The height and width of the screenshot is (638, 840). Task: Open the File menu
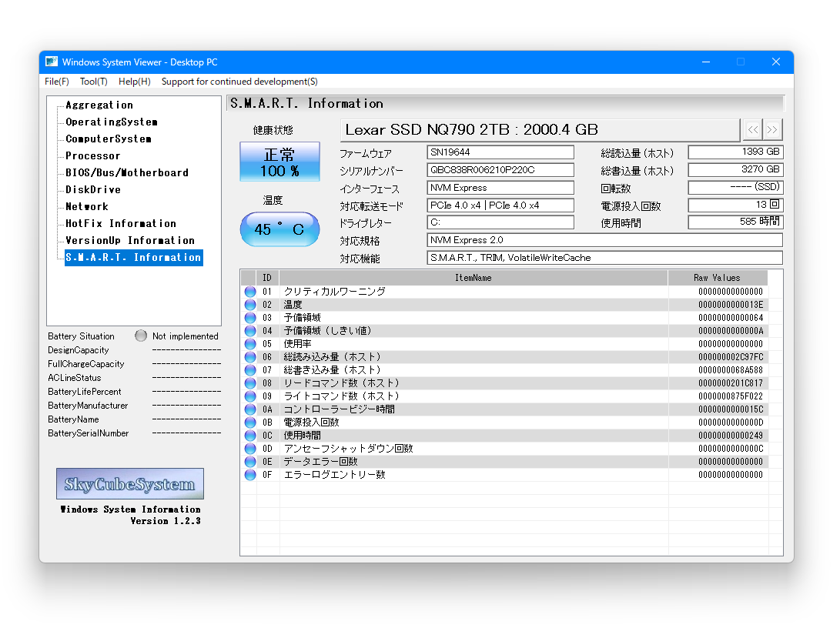(56, 81)
